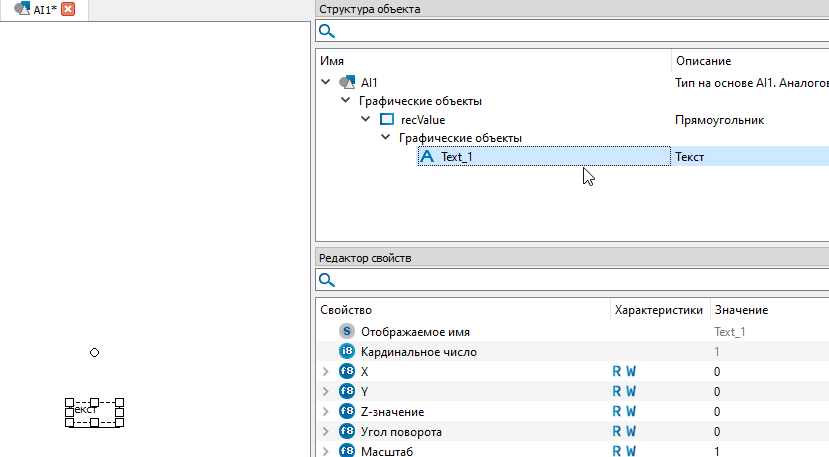Switch to the AI1* editor tab

coord(38,9)
